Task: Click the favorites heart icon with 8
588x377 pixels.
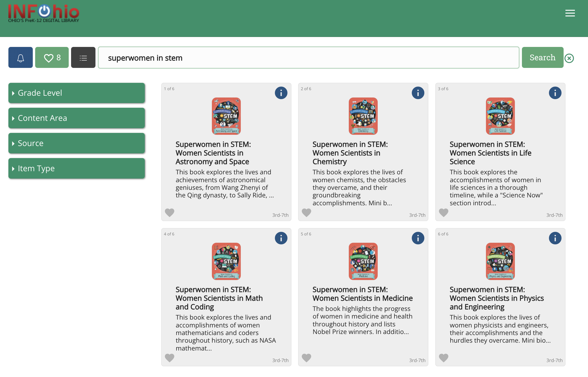Action: 52,57
